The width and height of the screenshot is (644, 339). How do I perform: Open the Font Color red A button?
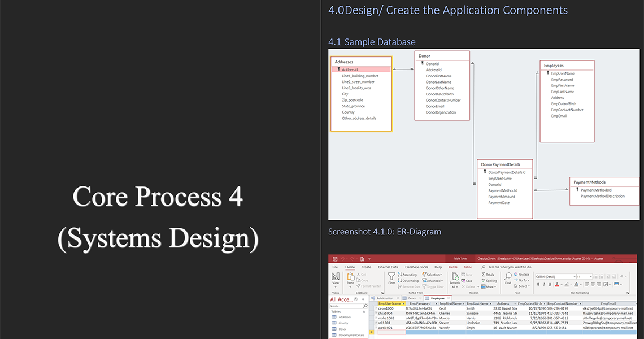tap(557, 284)
